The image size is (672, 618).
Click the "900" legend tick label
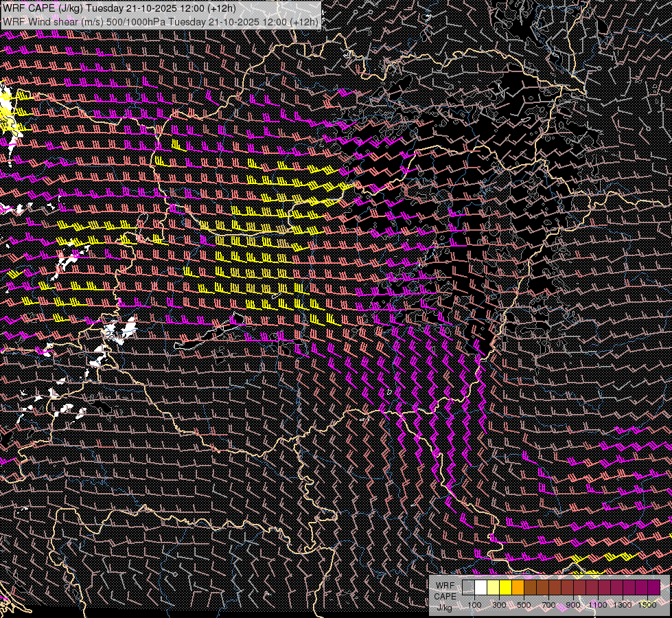click(573, 605)
